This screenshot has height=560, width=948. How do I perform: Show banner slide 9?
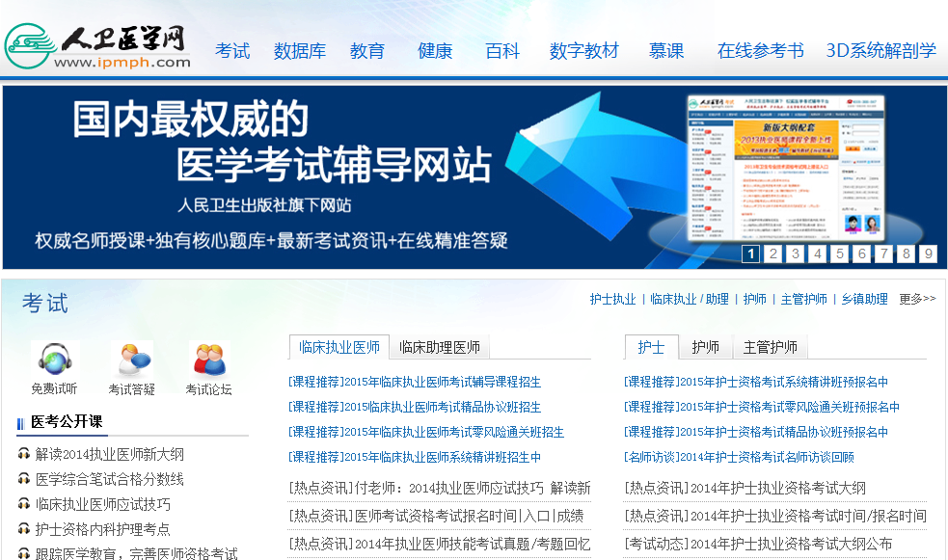[x=928, y=254]
